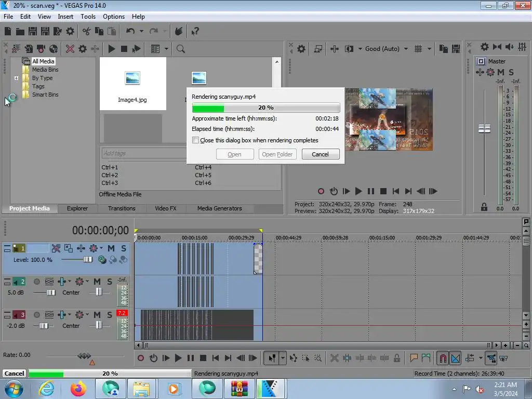Viewport: 532px width, 399px height.
Task: Switch to the Media Generators tab
Action: coord(220,208)
